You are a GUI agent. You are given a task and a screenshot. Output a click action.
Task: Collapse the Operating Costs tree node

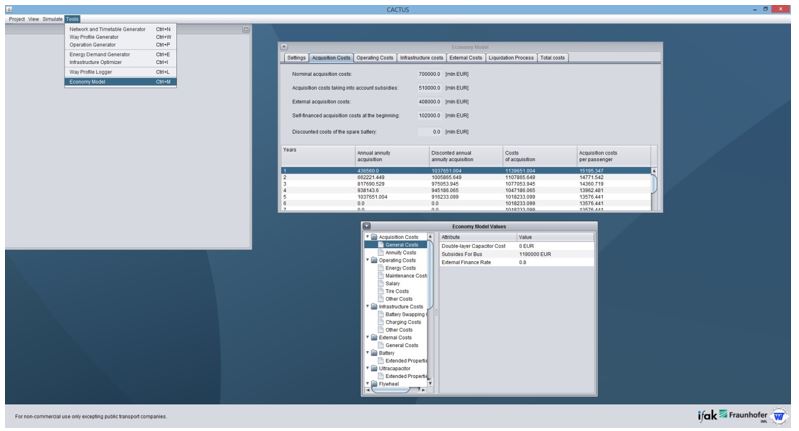pyautogui.click(x=368, y=260)
